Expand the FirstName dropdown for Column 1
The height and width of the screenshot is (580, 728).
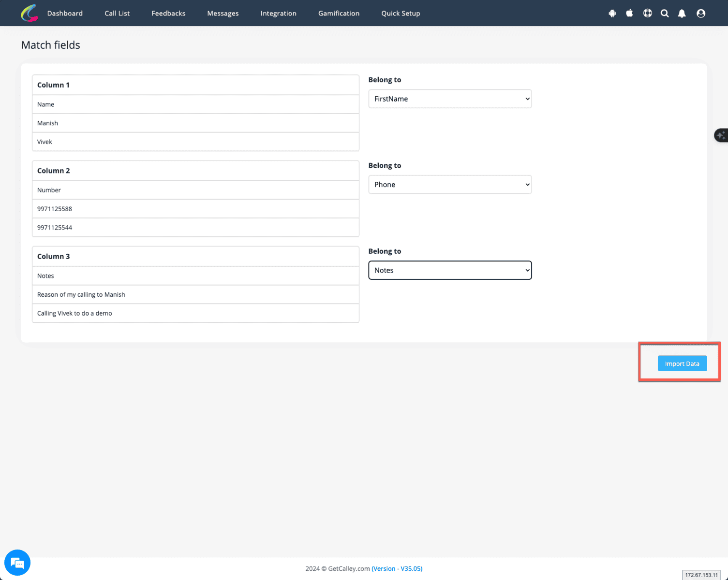coord(450,99)
